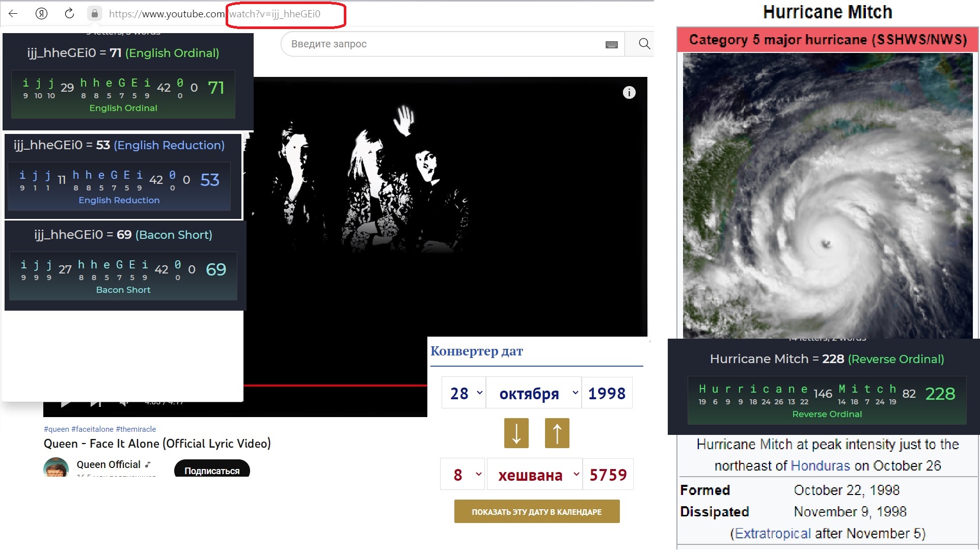
Task: Click the Подписаться subscribe button
Action: (x=212, y=469)
